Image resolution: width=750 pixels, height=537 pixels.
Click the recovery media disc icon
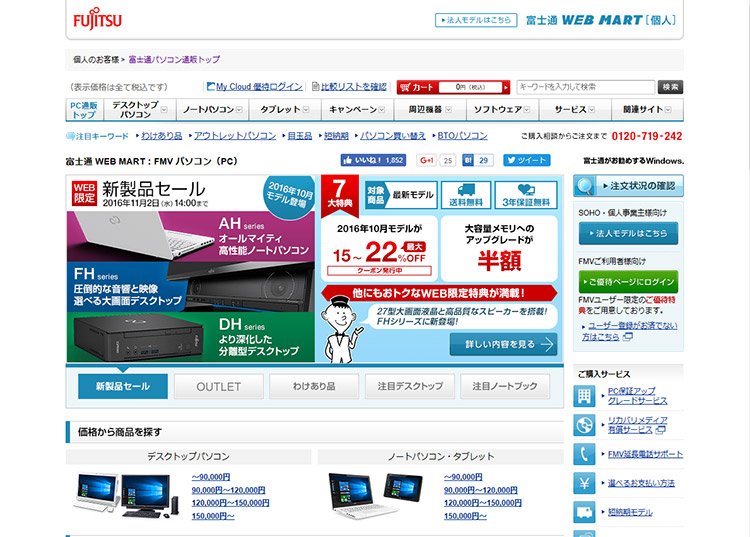coord(584,425)
